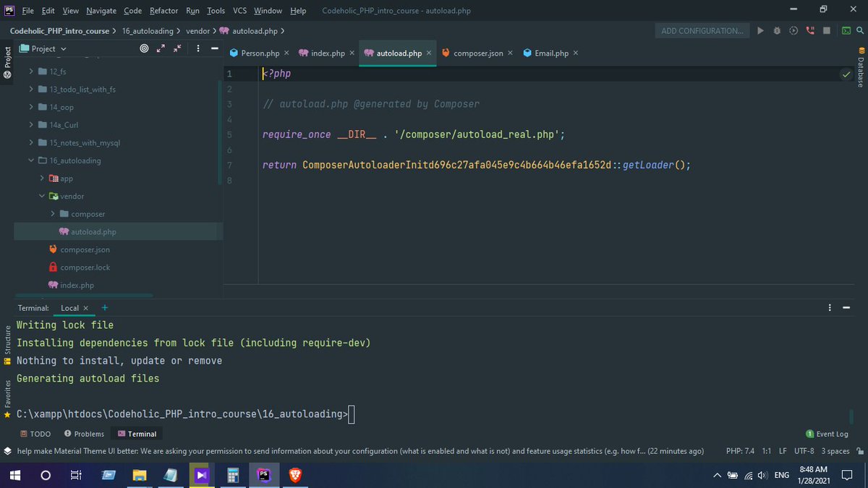The width and height of the screenshot is (868, 488).
Task: Close the Local terminal tab
Action: (x=85, y=308)
